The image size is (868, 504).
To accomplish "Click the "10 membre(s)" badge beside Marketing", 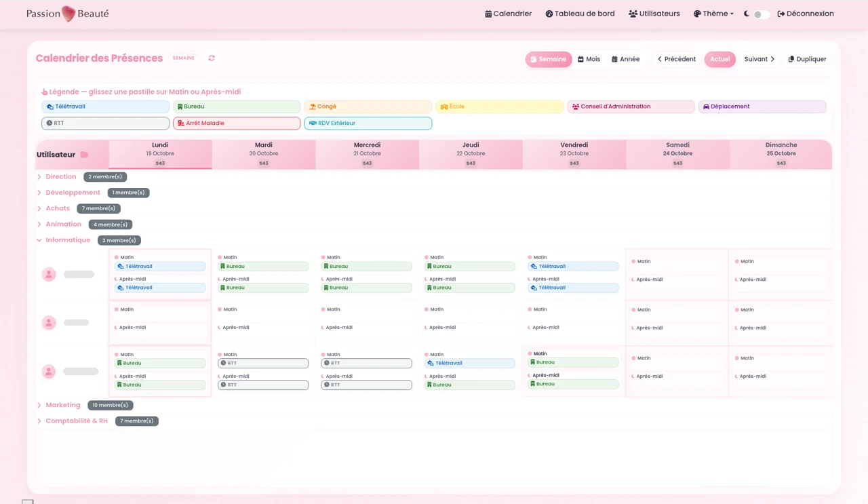I will pos(110,406).
